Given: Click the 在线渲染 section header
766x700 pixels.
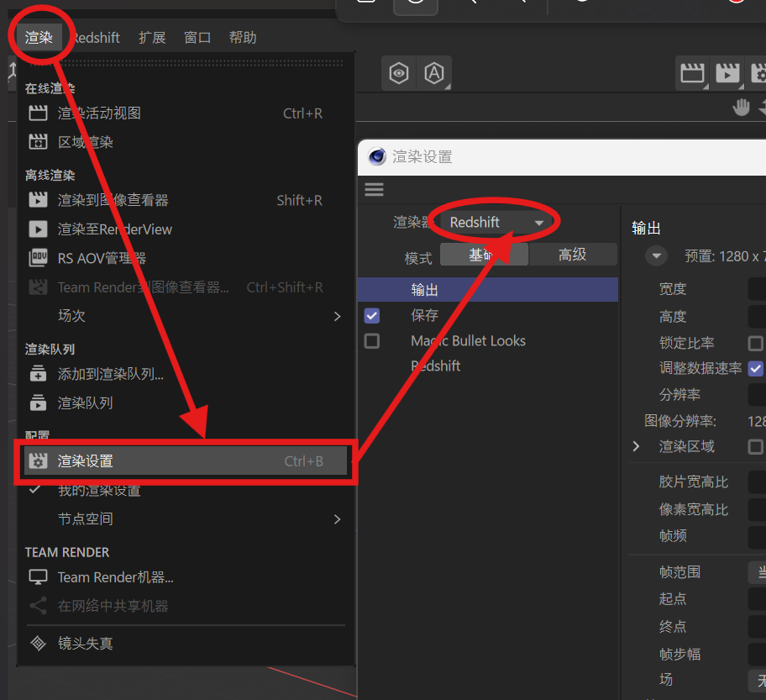Looking at the screenshot, I should coord(50,88).
